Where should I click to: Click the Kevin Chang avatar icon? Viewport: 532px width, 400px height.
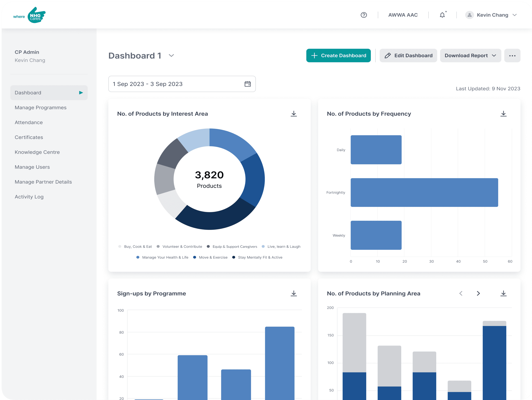pos(469,15)
